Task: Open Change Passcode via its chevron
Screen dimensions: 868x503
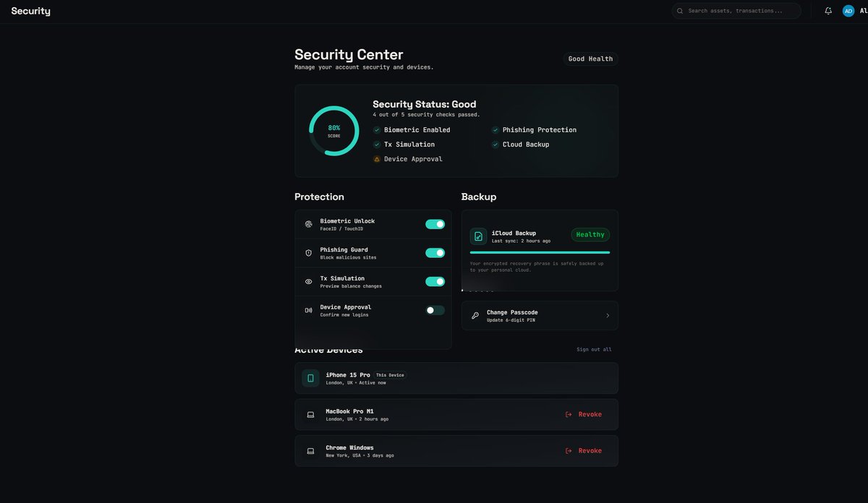Action: click(608, 316)
